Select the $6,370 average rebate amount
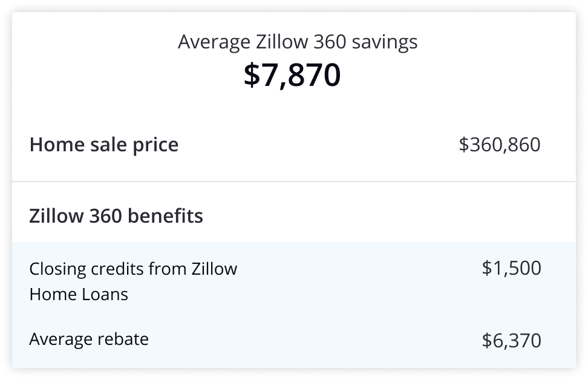 pos(512,341)
